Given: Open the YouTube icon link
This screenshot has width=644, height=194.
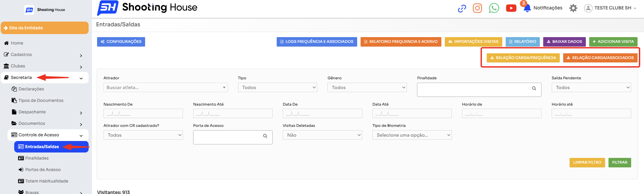Looking at the screenshot, I should pos(511,8).
